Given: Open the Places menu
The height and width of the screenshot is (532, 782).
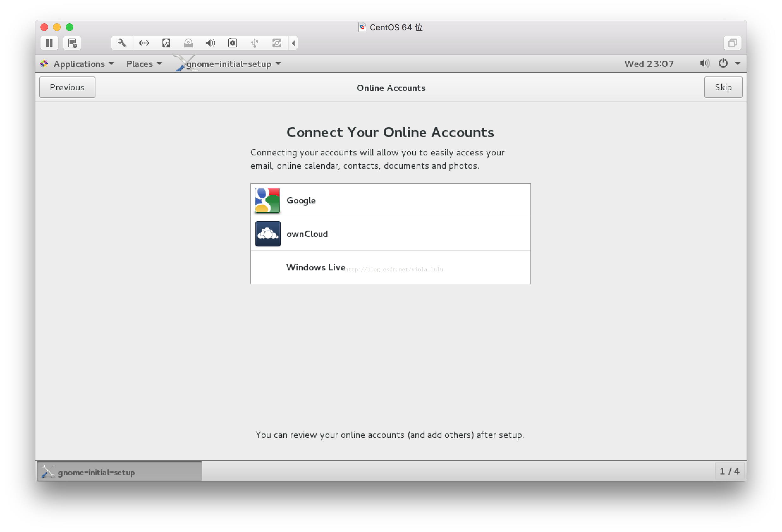Looking at the screenshot, I should pos(144,64).
